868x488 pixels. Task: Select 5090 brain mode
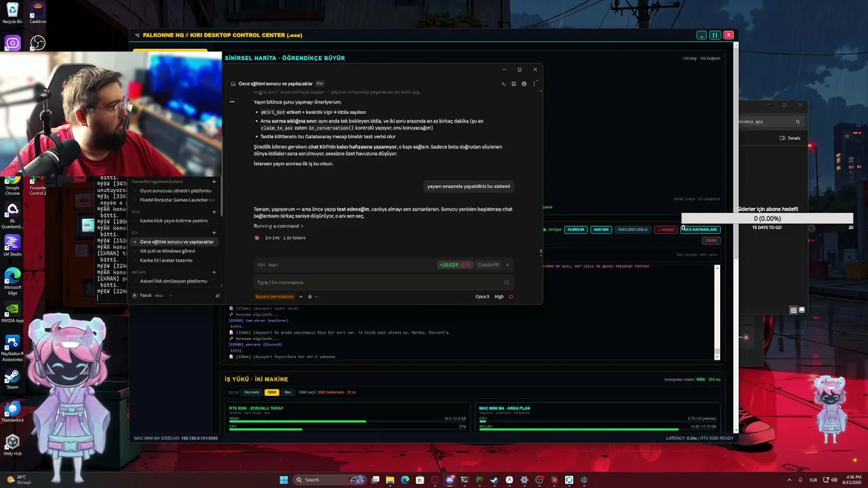271,392
